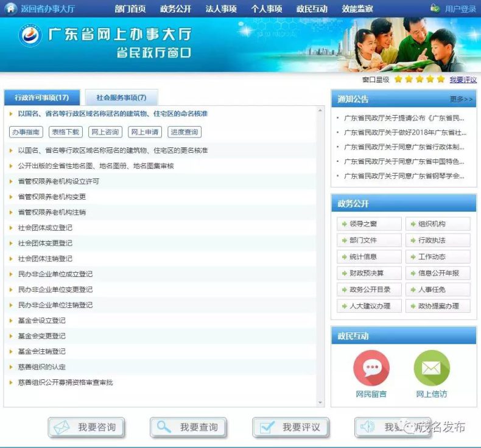The image size is (481, 448).
Task: Click the green arrow beside 信息公开年报
Action: tap(413, 273)
